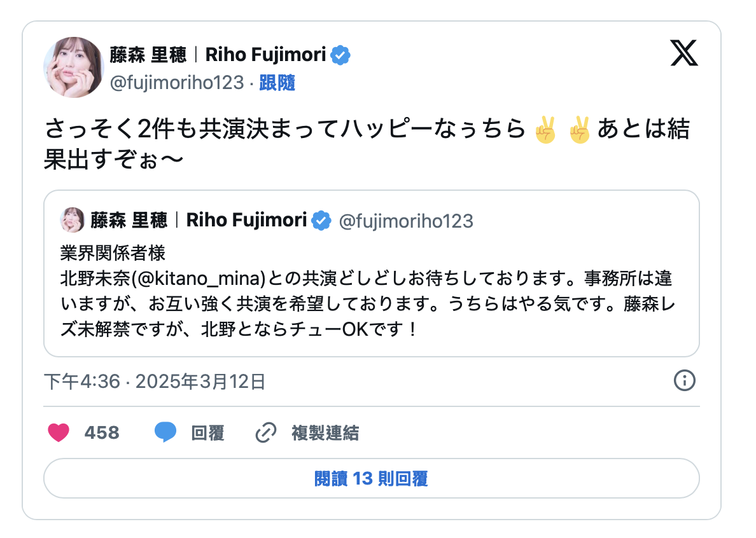
Task: Click the blue reply bubble icon
Action: 165,433
